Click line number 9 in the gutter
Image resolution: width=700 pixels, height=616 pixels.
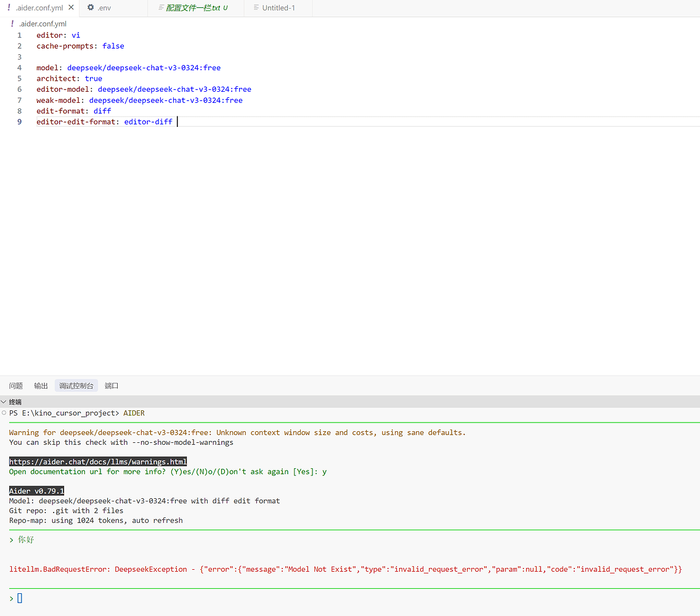tap(19, 122)
